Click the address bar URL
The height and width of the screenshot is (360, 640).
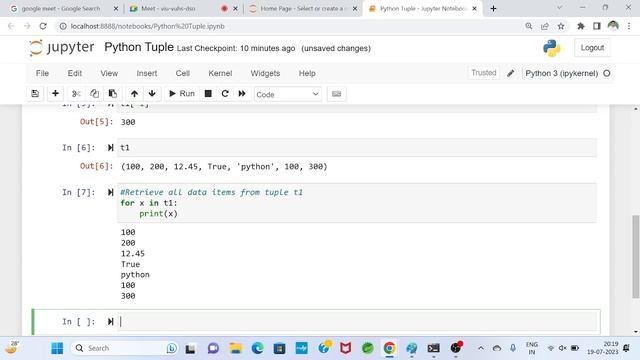pos(147,26)
